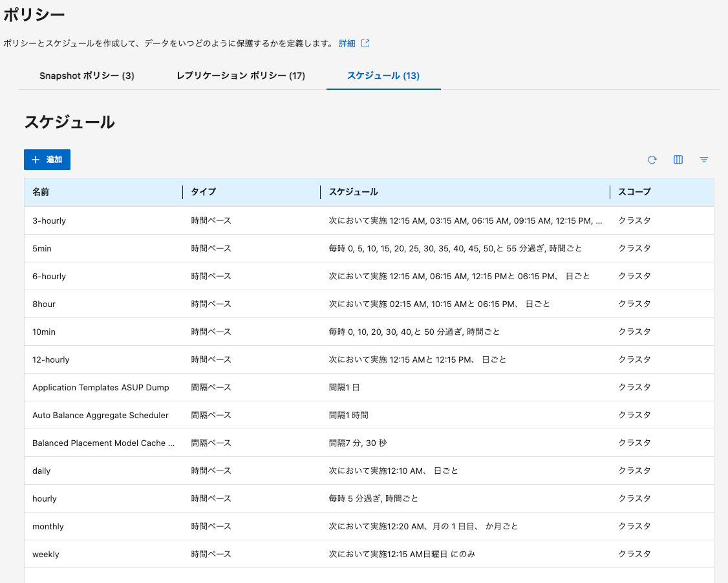Click the 間隔1 日 schedule cell
This screenshot has width=728, height=583.
click(344, 388)
